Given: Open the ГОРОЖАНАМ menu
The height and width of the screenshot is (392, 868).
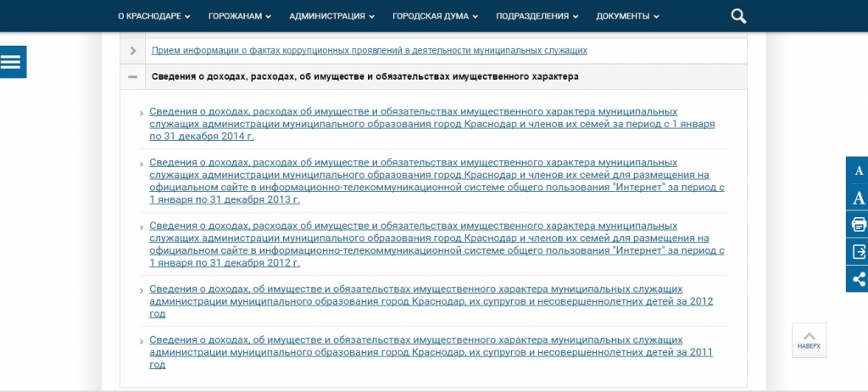Looking at the screenshot, I should point(240,16).
